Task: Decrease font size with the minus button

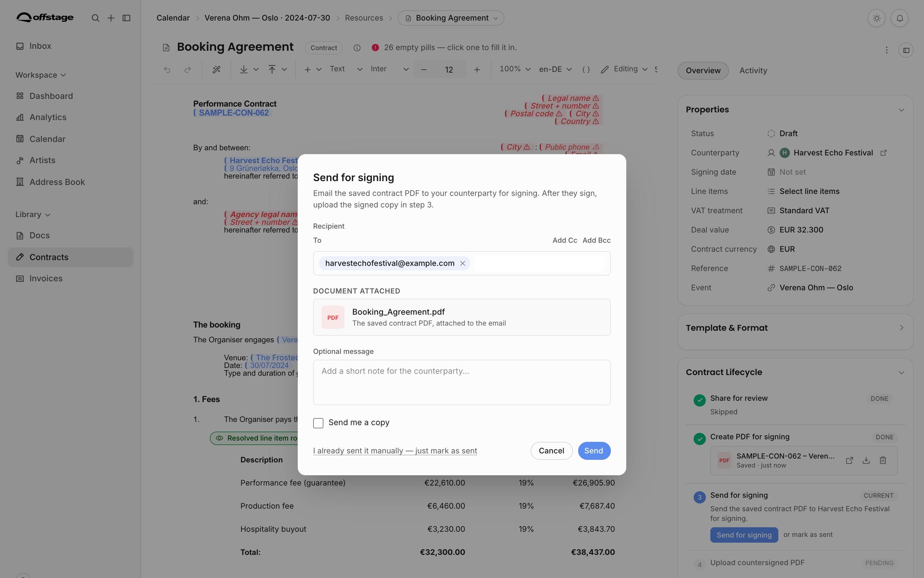Action: click(x=424, y=70)
